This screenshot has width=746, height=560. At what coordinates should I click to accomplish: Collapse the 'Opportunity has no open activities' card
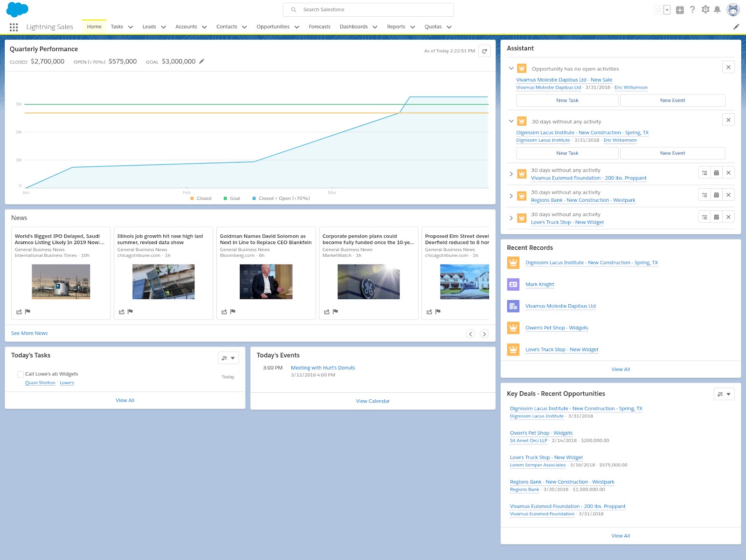[x=511, y=68]
